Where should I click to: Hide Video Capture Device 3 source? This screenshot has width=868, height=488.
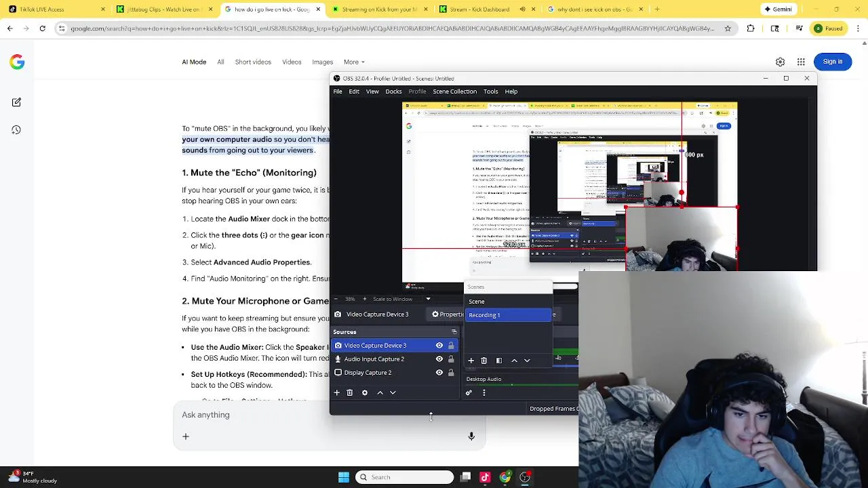pos(439,346)
